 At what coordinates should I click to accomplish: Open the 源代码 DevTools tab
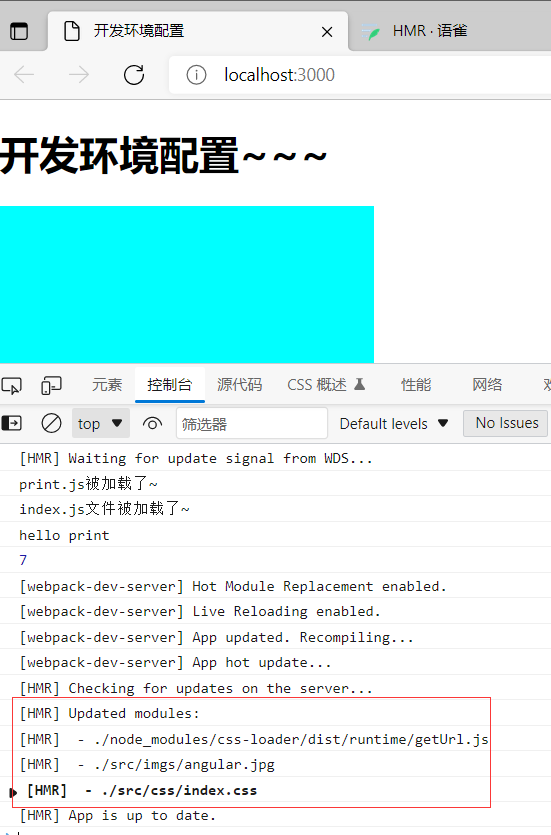240,384
